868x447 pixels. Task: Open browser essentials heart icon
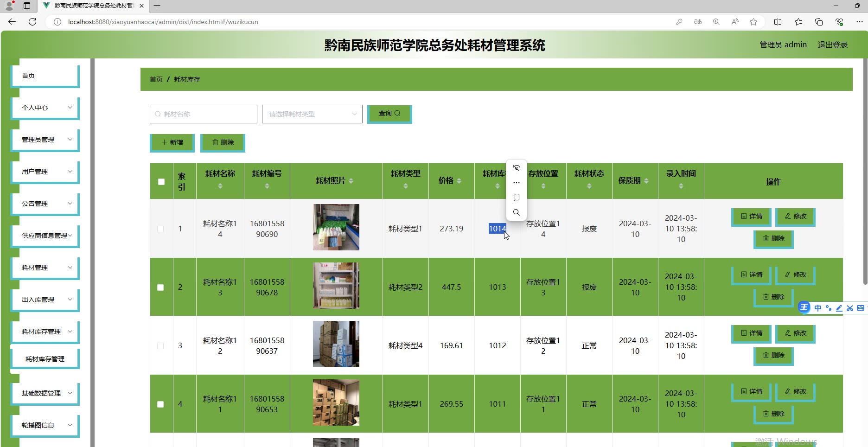click(x=839, y=22)
